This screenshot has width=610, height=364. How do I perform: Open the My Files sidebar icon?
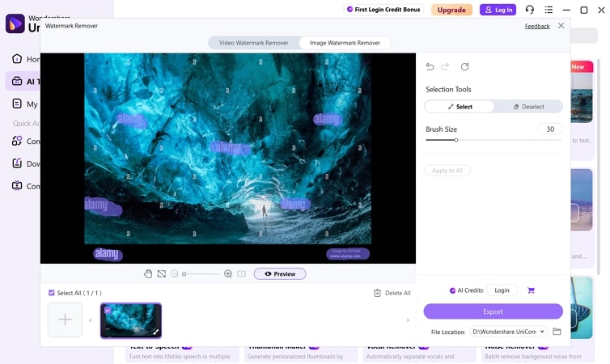17,104
